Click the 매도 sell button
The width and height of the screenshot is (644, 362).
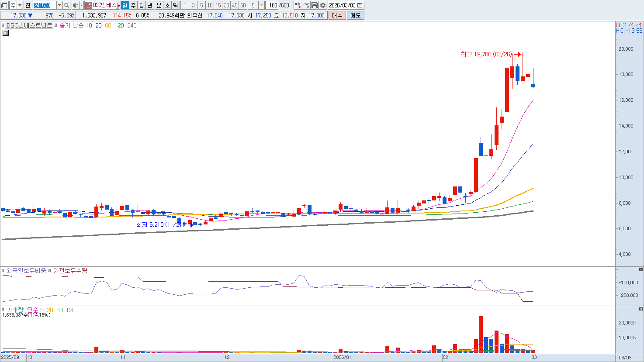(355, 15)
